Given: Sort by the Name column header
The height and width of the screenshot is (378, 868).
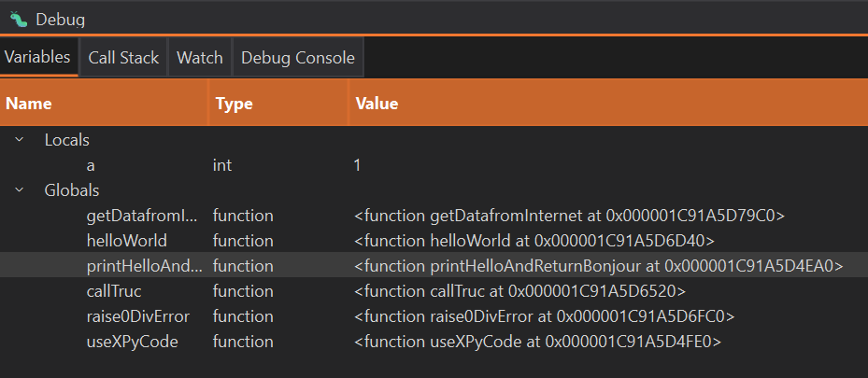Looking at the screenshot, I should point(29,104).
